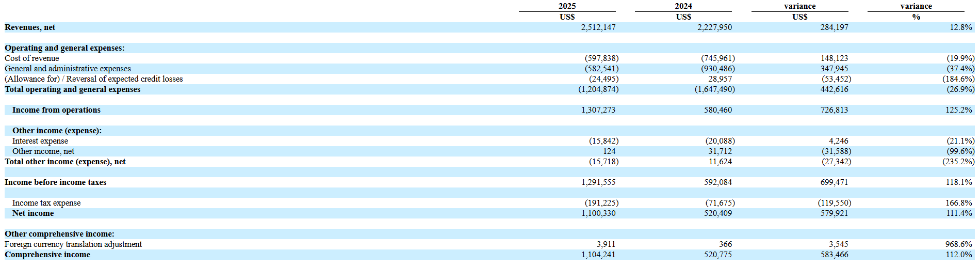The image size is (980, 266).
Task: Select the "Total operating and general expenses" label
Action: tap(72, 89)
